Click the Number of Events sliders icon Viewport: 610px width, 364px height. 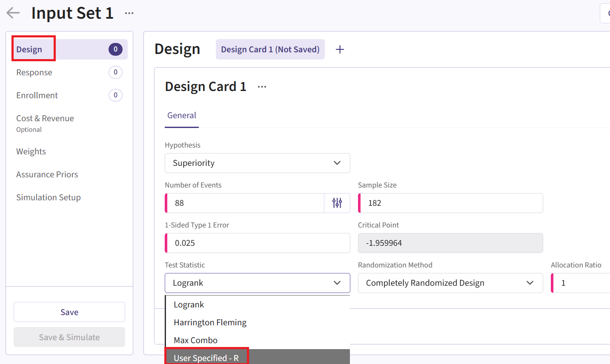[x=337, y=203]
